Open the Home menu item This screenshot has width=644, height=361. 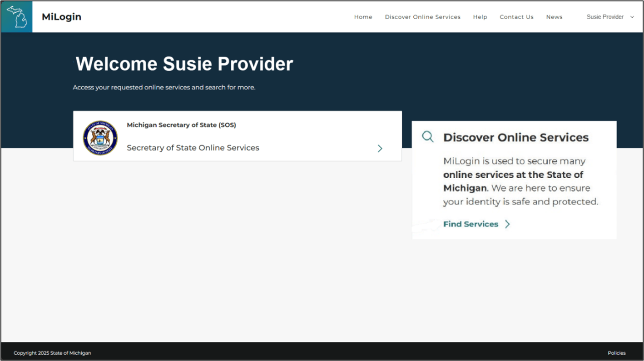[x=363, y=17]
